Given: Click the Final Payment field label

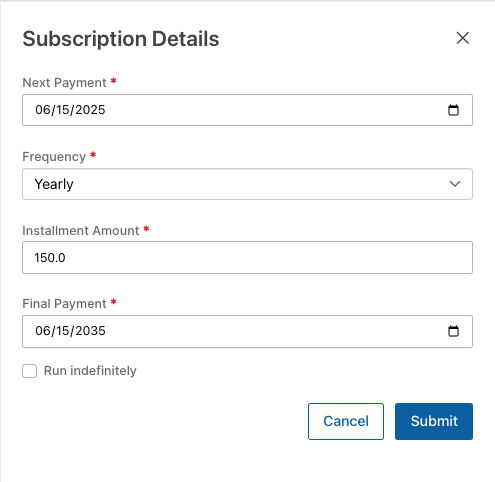Looking at the screenshot, I should [64, 304].
